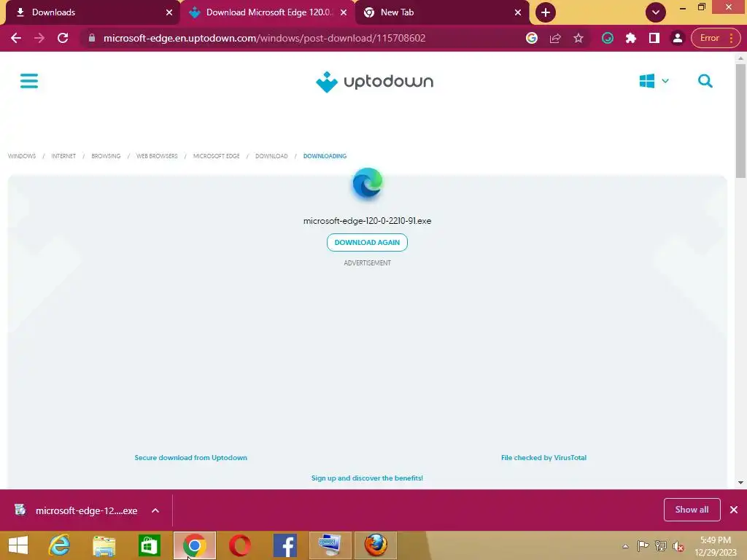The width and height of the screenshot is (747, 560).
Task: Click the page vertical scrollbar thumb
Action: coord(740,121)
